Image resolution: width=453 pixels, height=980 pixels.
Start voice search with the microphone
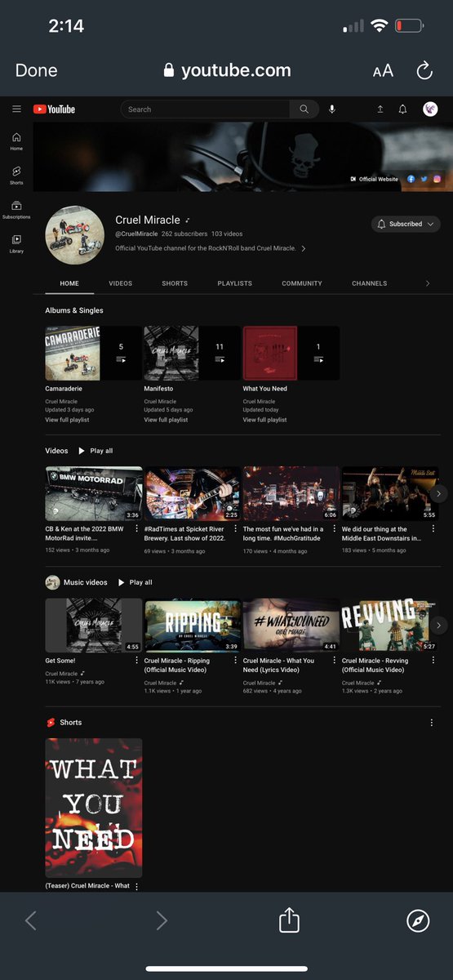click(x=332, y=109)
